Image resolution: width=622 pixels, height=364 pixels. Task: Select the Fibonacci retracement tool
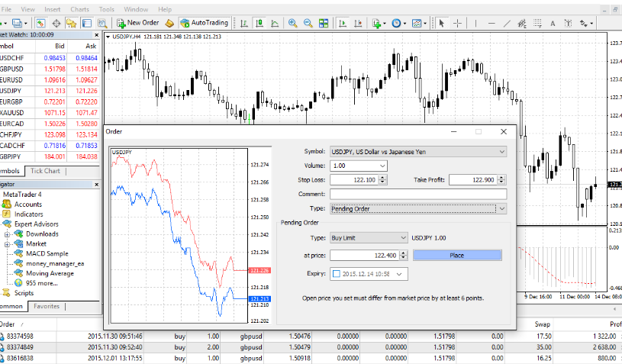pyautogui.click(x=537, y=23)
